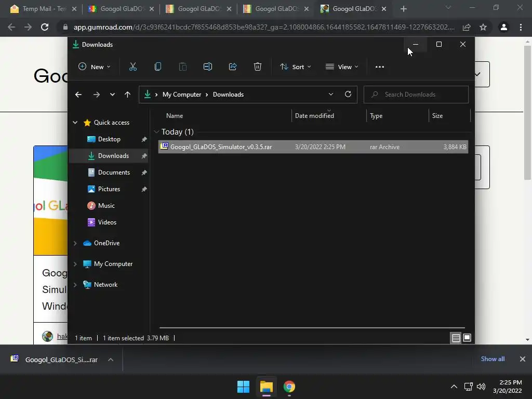Select Documents in Quick access
532x399 pixels.
(109, 172)
